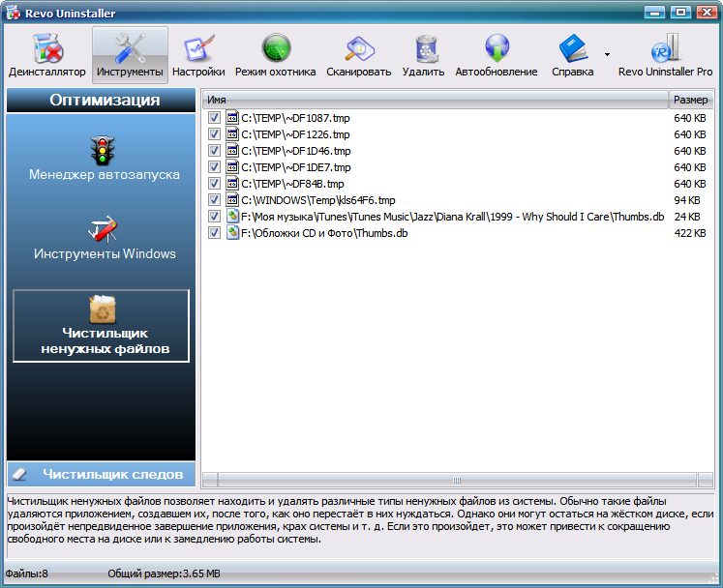Open Инструменты Windows swiss-knife tool
Image resolution: width=723 pixels, height=588 pixels.
click(x=105, y=238)
